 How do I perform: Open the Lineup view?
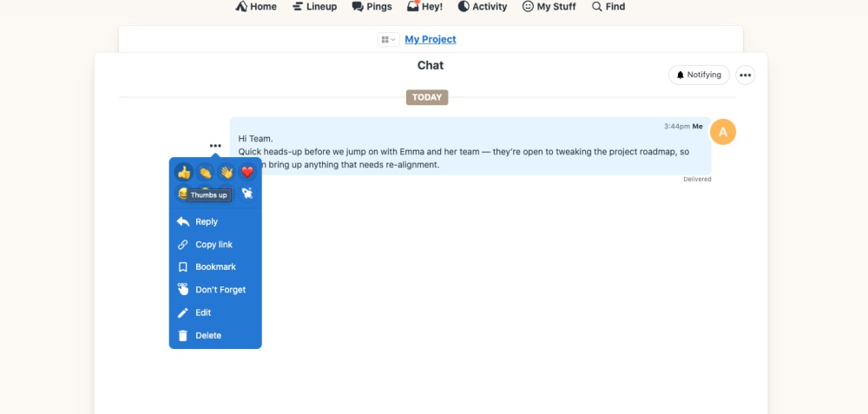click(314, 7)
